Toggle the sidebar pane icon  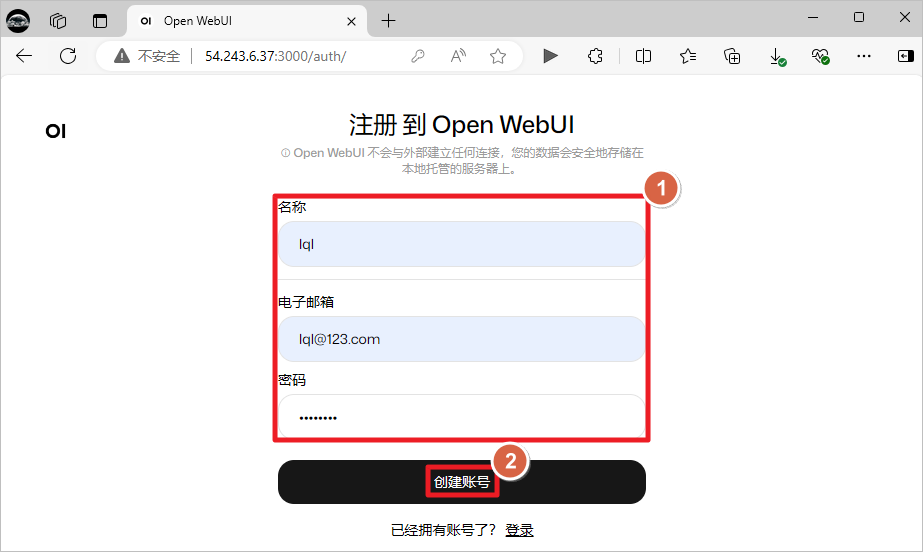[x=905, y=56]
